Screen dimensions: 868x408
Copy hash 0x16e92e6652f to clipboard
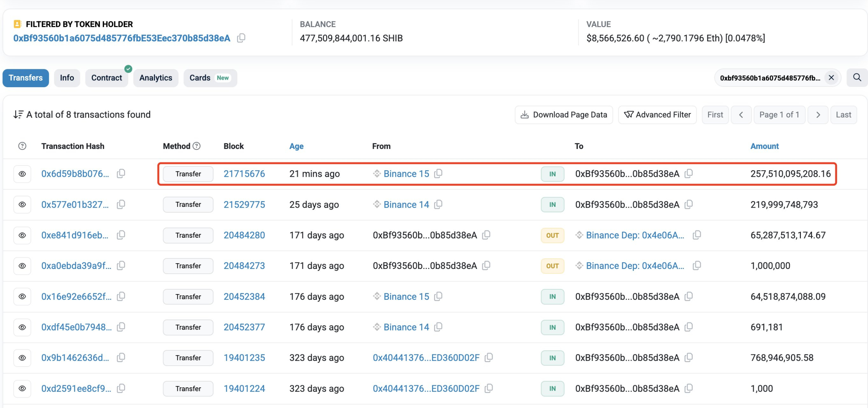[121, 296]
